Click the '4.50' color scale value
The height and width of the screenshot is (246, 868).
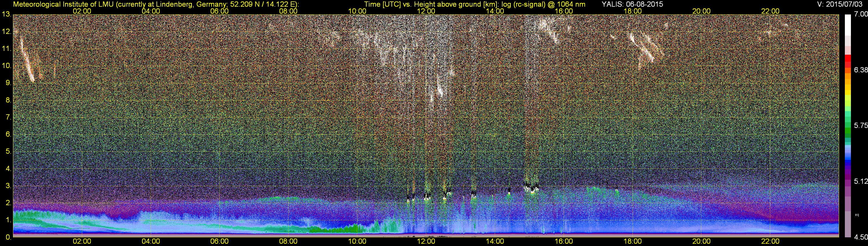pyautogui.click(x=861, y=237)
